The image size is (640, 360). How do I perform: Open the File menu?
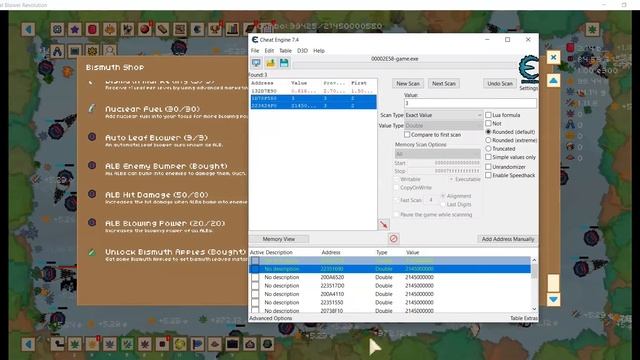[x=255, y=51]
